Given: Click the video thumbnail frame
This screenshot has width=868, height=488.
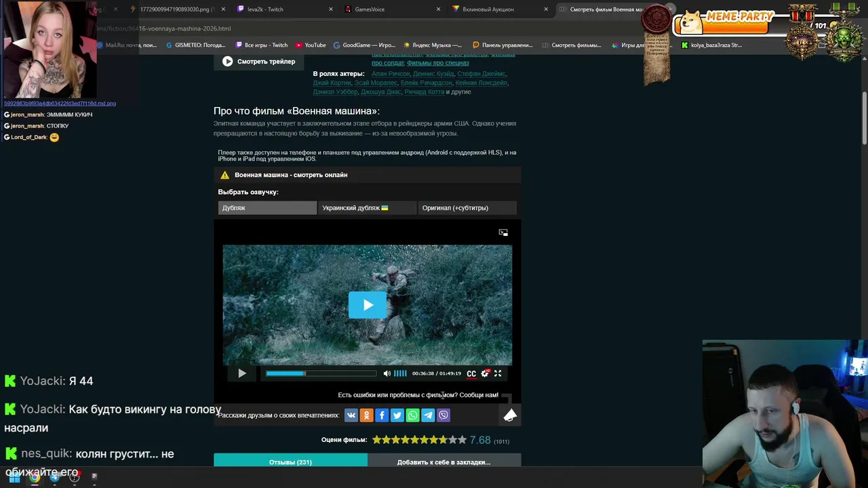Looking at the screenshot, I should pos(368,305).
